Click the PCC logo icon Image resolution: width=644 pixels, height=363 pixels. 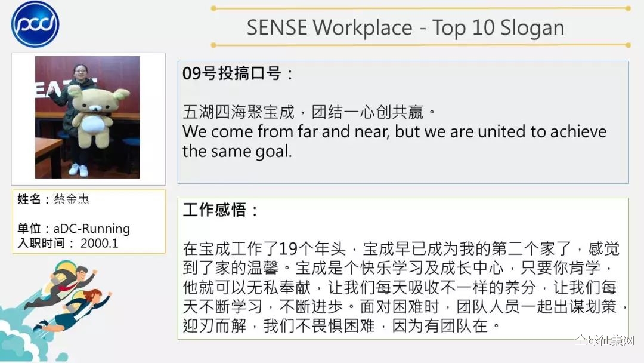click(x=35, y=24)
